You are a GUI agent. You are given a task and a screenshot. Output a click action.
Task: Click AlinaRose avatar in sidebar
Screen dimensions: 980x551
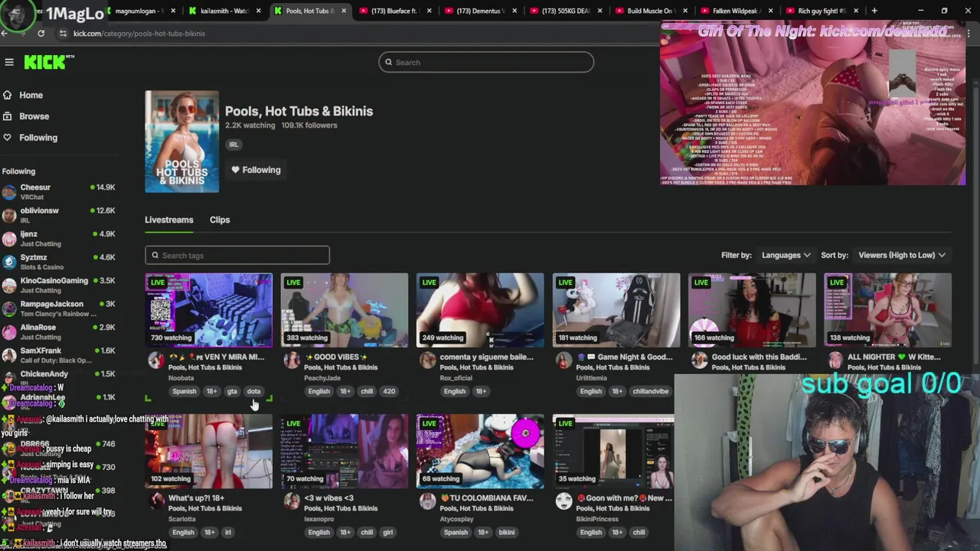(9, 332)
